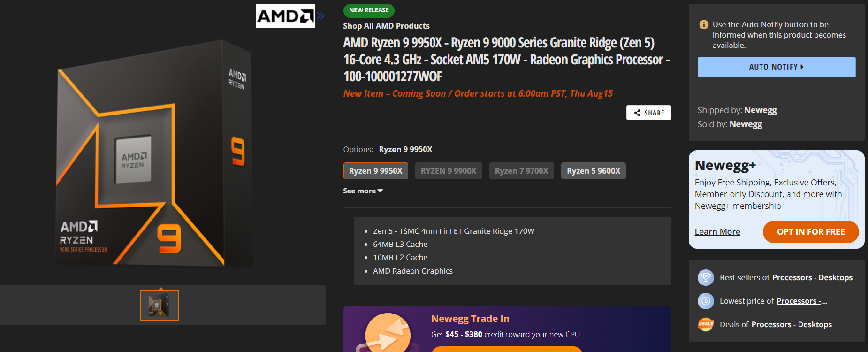Open the Shop All AMD Products link
The width and height of the screenshot is (868, 352).
(386, 26)
